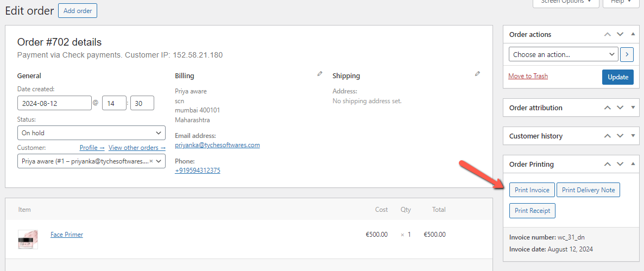This screenshot has width=644, height=271.
Task: Click the Shipping edit pencil icon
Action: coord(477,74)
